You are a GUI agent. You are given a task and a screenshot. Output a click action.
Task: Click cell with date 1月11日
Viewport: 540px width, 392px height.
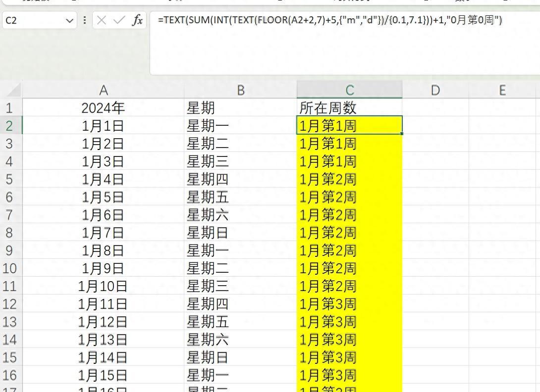104,304
